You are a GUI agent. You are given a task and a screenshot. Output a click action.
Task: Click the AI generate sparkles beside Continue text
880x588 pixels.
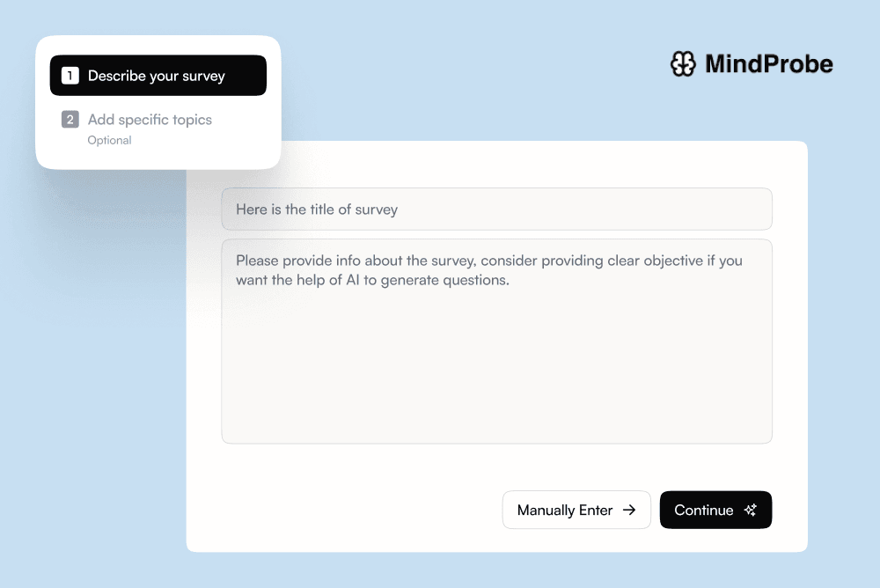(750, 510)
